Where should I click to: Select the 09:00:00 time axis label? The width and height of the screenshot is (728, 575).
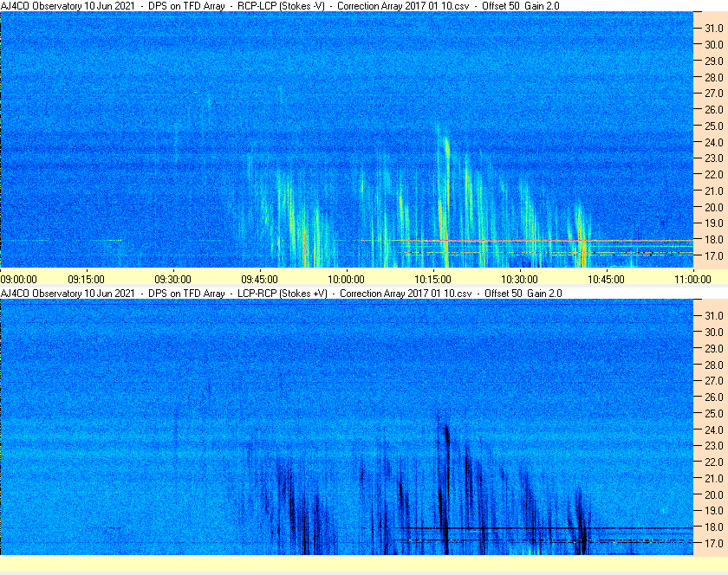tap(18, 280)
